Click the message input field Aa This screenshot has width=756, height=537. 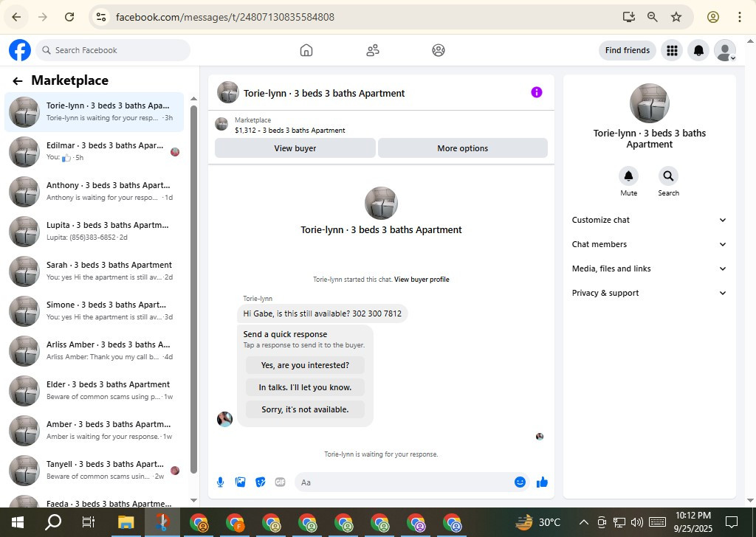point(404,482)
